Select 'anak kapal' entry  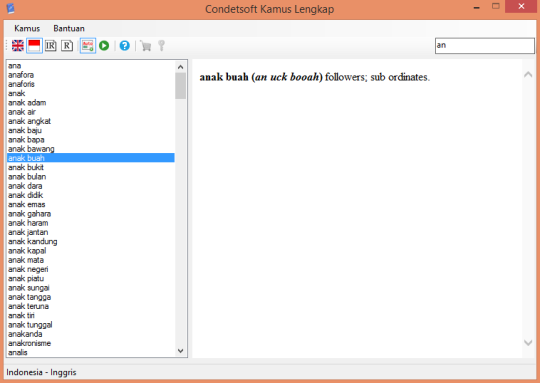point(91,251)
